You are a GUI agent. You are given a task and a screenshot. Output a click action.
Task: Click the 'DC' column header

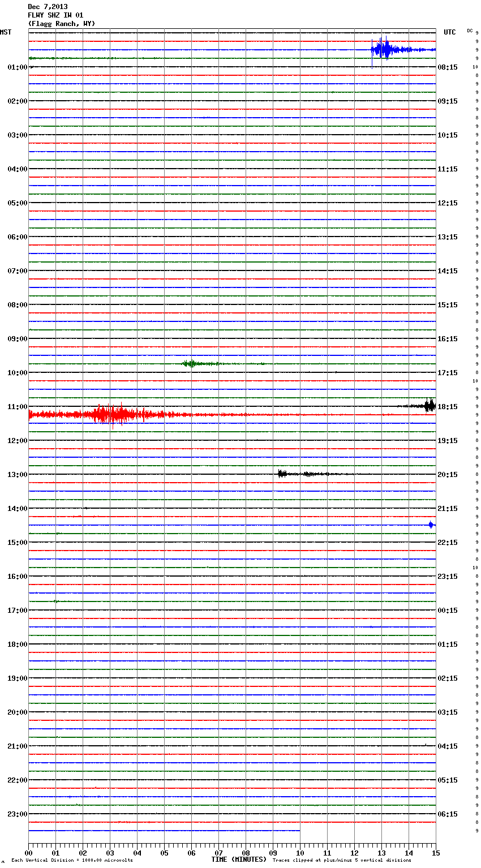(470, 31)
